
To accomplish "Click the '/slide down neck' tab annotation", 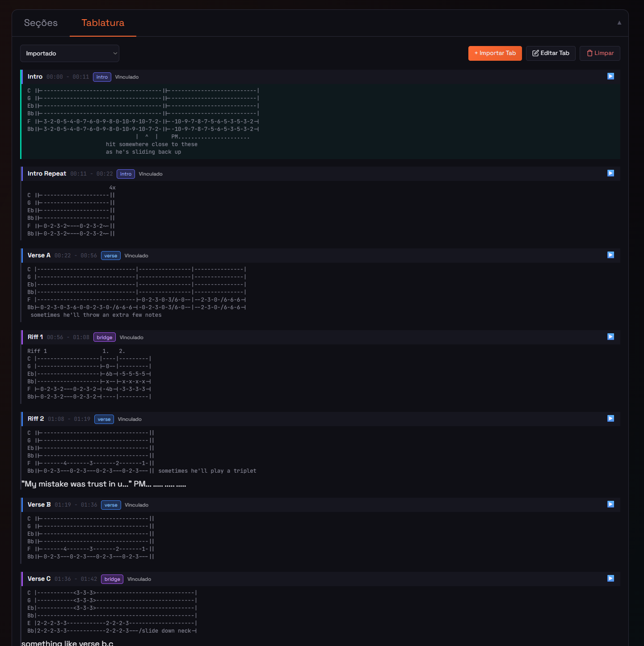I will (165, 631).
